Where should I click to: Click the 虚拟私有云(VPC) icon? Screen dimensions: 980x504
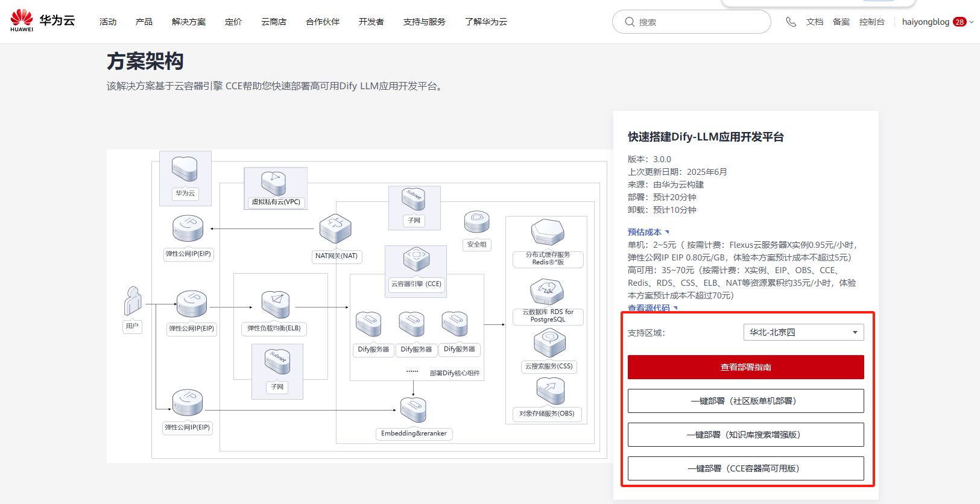tap(274, 183)
